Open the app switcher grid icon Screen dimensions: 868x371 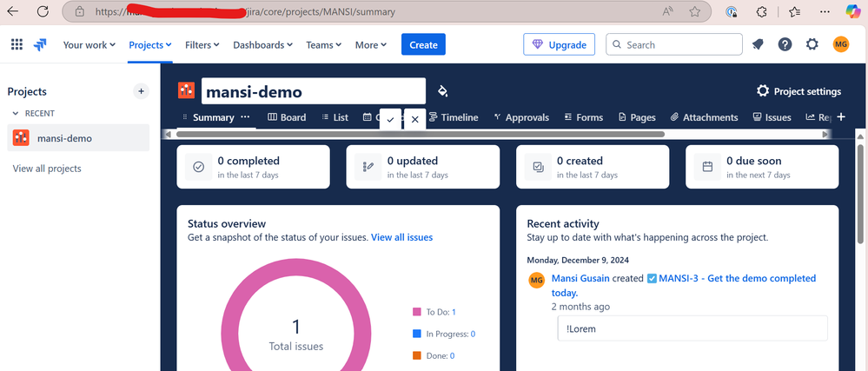click(17, 45)
